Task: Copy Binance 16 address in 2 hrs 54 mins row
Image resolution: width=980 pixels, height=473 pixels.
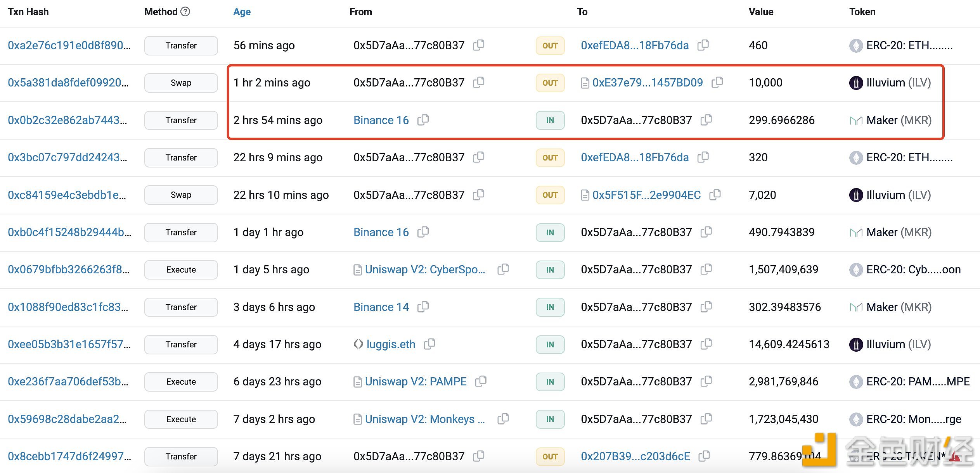Action: pyautogui.click(x=423, y=120)
